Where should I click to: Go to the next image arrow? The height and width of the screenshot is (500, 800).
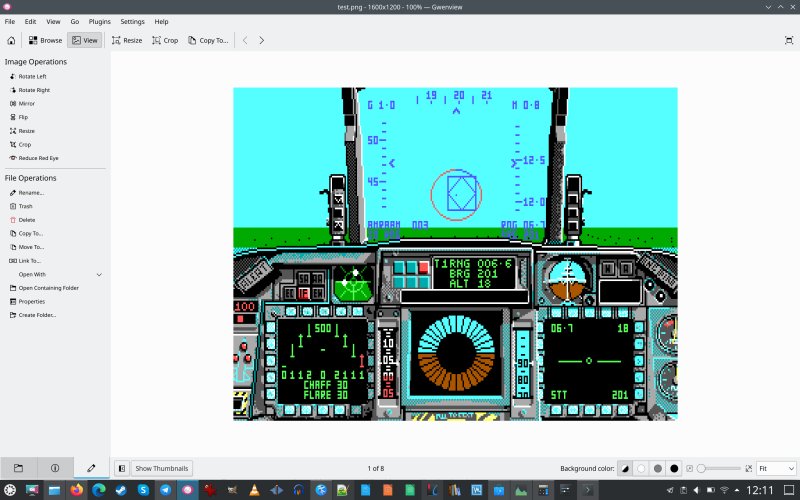[262, 40]
